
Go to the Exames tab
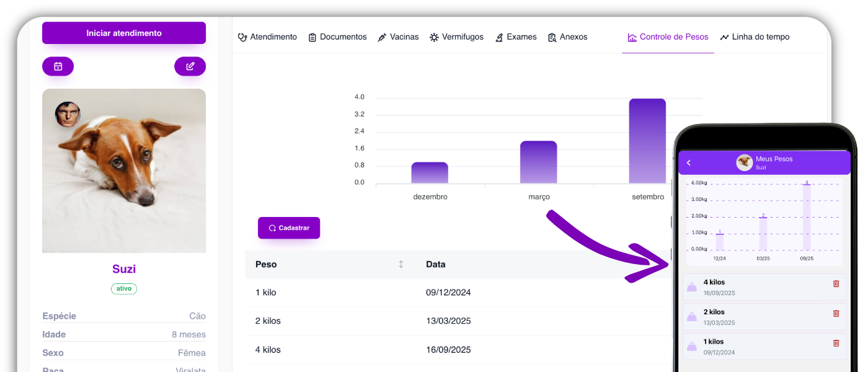pos(515,37)
